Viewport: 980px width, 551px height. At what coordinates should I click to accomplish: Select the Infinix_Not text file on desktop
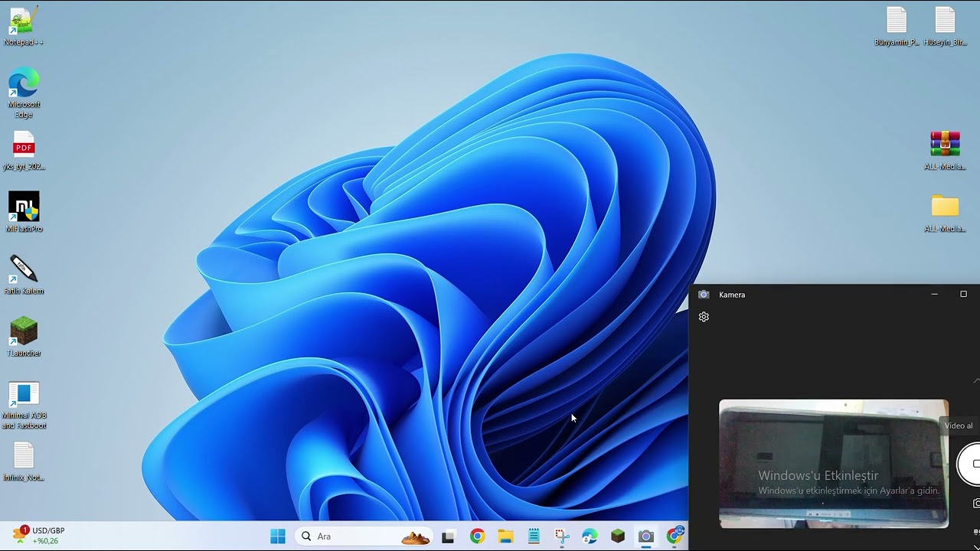[24, 461]
